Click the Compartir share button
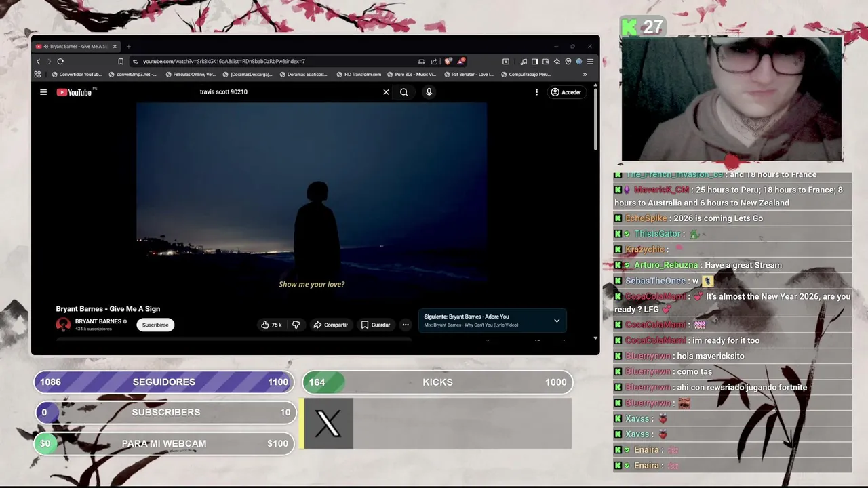The height and width of the screenshot is (488, 868). 330,325
